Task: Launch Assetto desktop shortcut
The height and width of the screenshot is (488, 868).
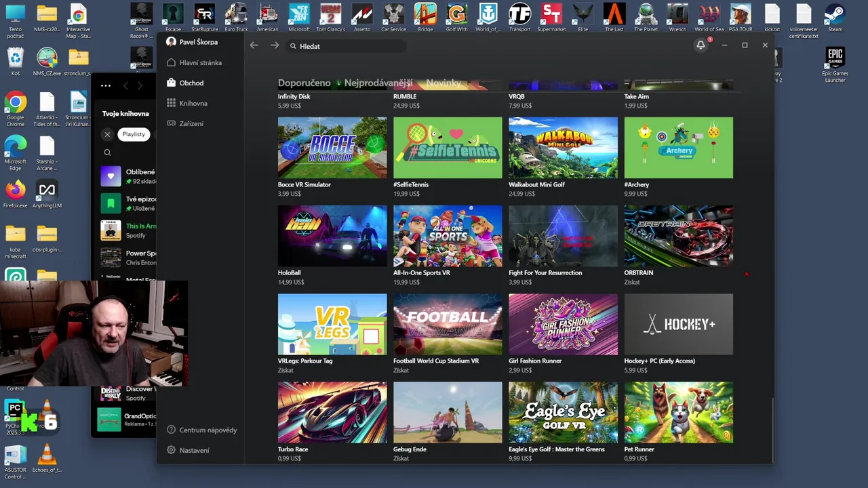Action: 362,18
